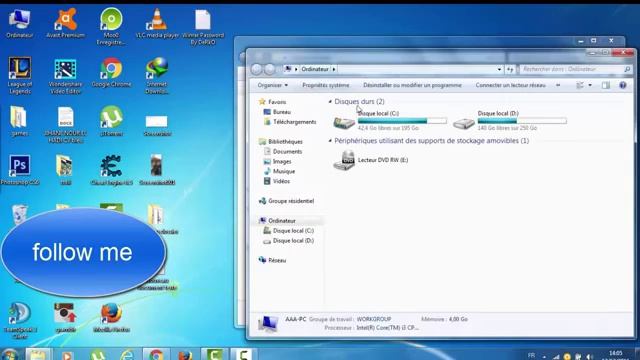Open the Ordinateur desktop icon
Screen dimensions: 640x360
click(19, 24)
